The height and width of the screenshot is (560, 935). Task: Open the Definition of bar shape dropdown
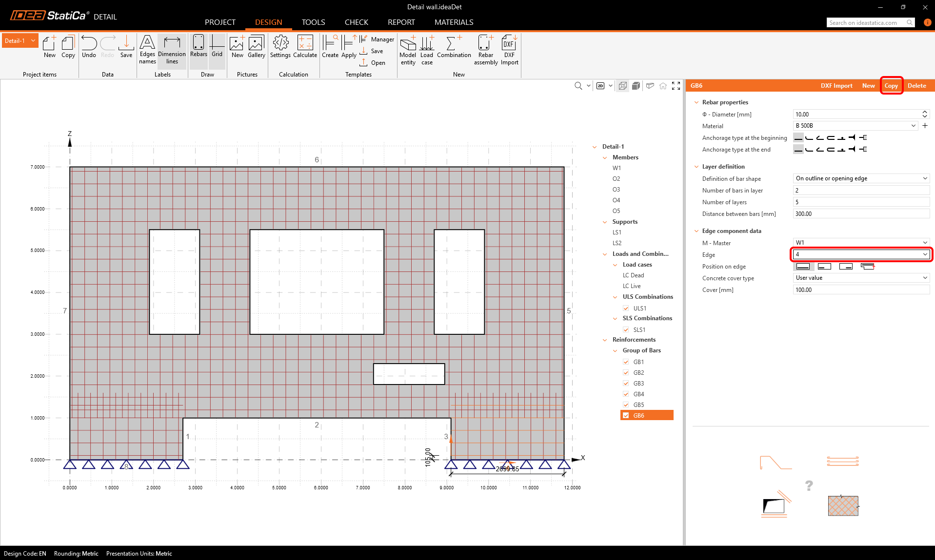(x=861, y=178)
